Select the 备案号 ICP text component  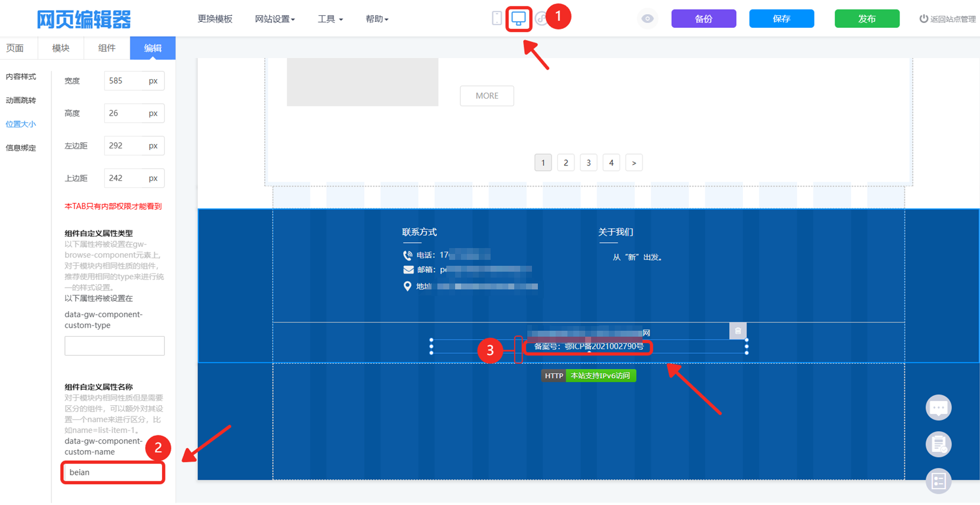pos(589,347)
